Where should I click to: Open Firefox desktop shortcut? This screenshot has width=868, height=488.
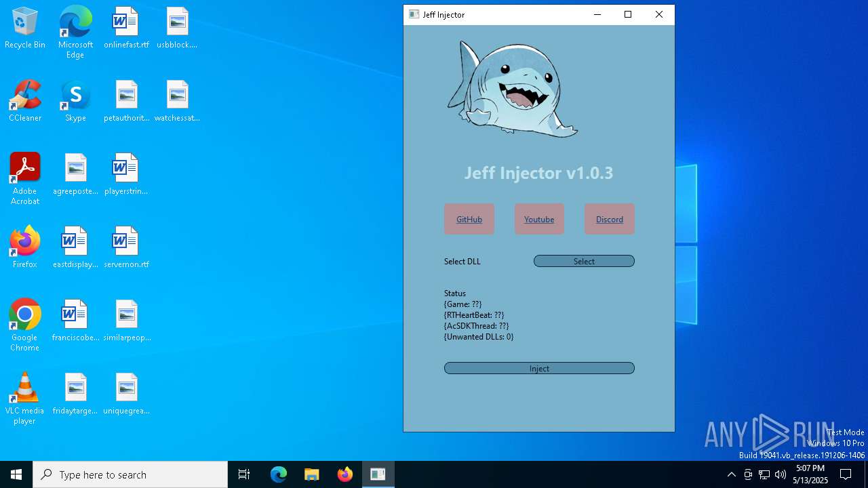click(x=25, y=247)
